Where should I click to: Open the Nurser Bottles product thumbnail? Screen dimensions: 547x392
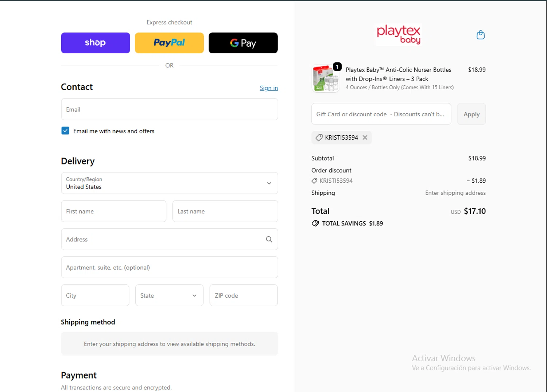point(326,78)
